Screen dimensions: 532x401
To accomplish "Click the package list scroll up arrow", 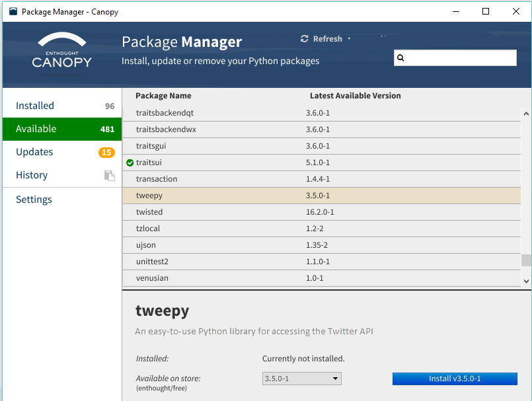I will point(526,114).
